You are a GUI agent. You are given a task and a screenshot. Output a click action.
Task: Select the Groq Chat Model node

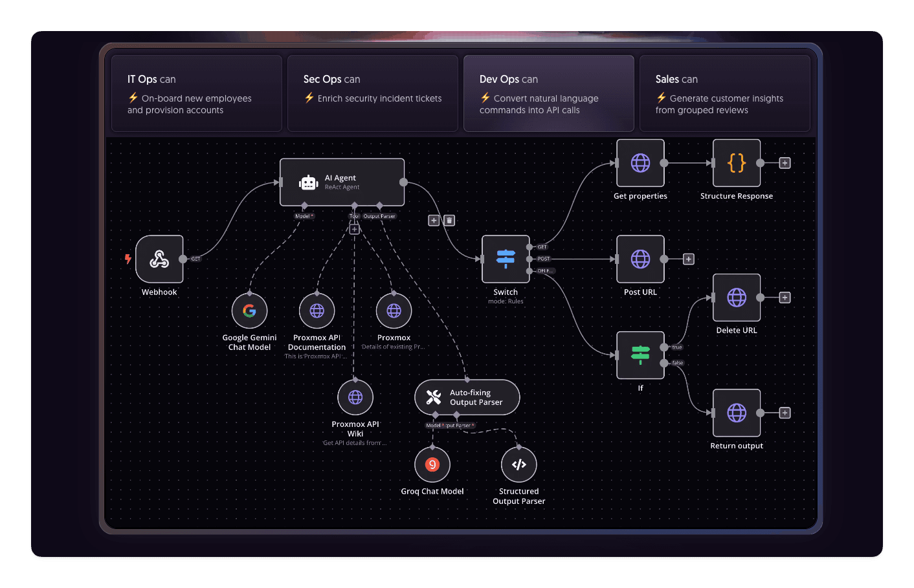click(432, 464)
